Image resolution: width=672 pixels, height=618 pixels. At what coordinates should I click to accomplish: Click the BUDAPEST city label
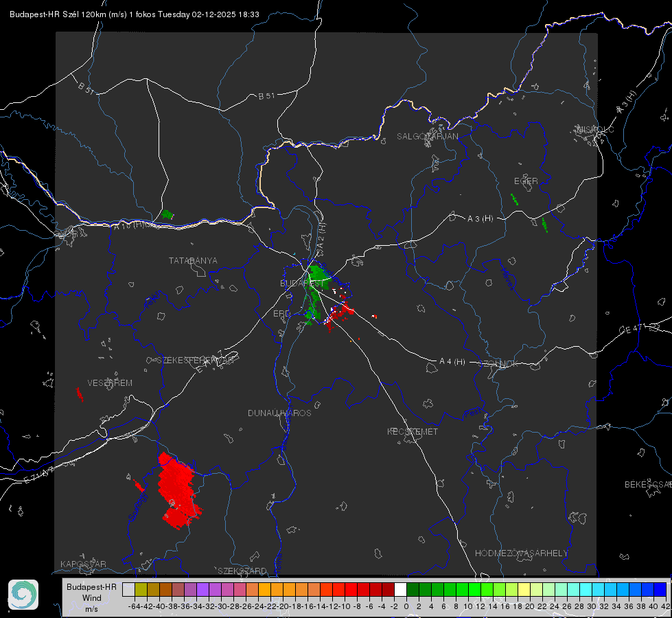[302, 284]
